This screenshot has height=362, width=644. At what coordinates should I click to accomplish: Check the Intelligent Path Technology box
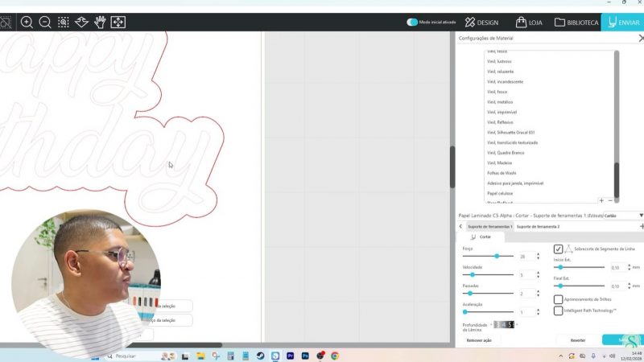(558, 310)
